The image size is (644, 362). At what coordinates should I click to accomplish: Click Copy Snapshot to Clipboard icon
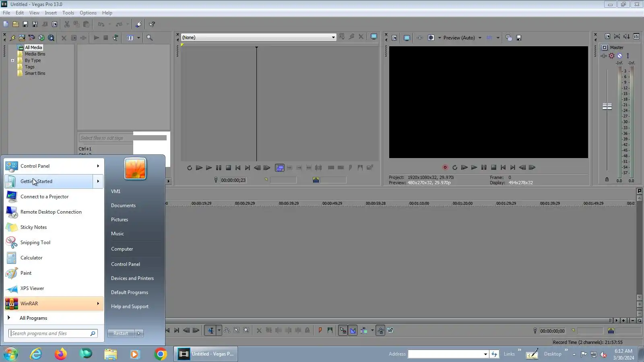click(509, 38)
